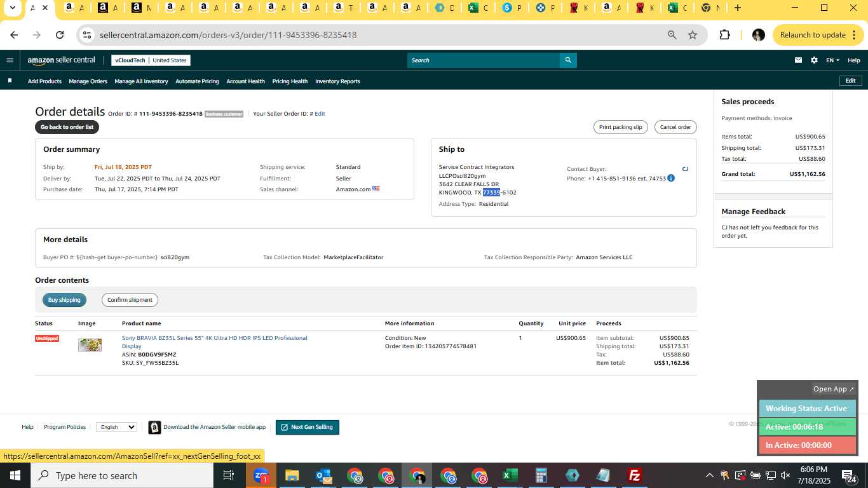Click the Working Status: Active bar
Viewport: 868px width, 488px height.
coord(808,409)
